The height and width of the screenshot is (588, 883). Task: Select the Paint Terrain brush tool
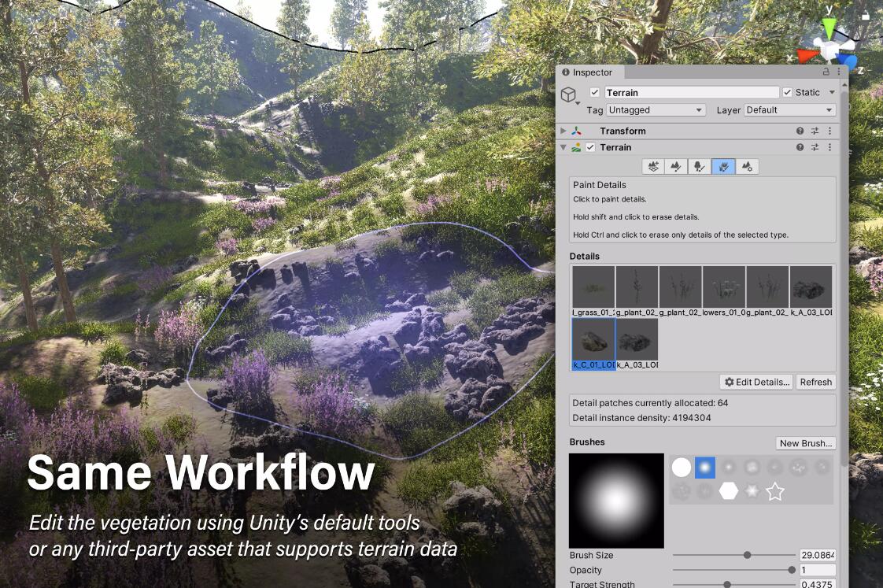[676, 167]
